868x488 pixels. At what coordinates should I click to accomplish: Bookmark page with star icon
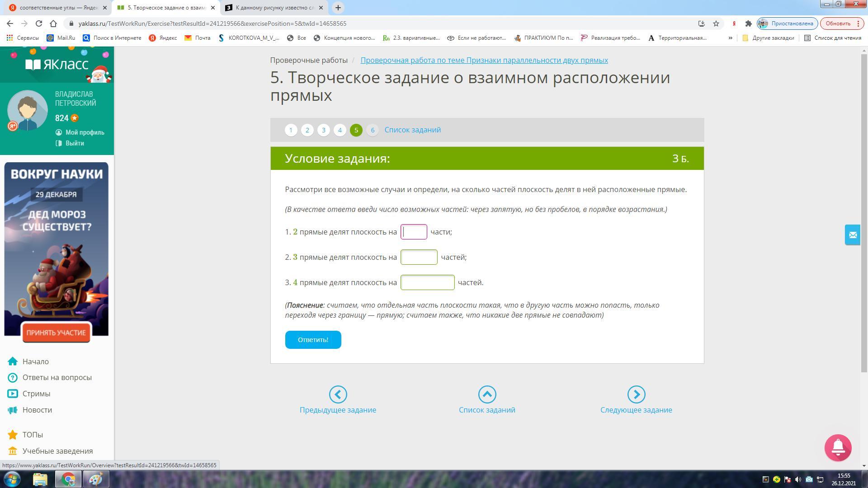(x=716, y=23)
